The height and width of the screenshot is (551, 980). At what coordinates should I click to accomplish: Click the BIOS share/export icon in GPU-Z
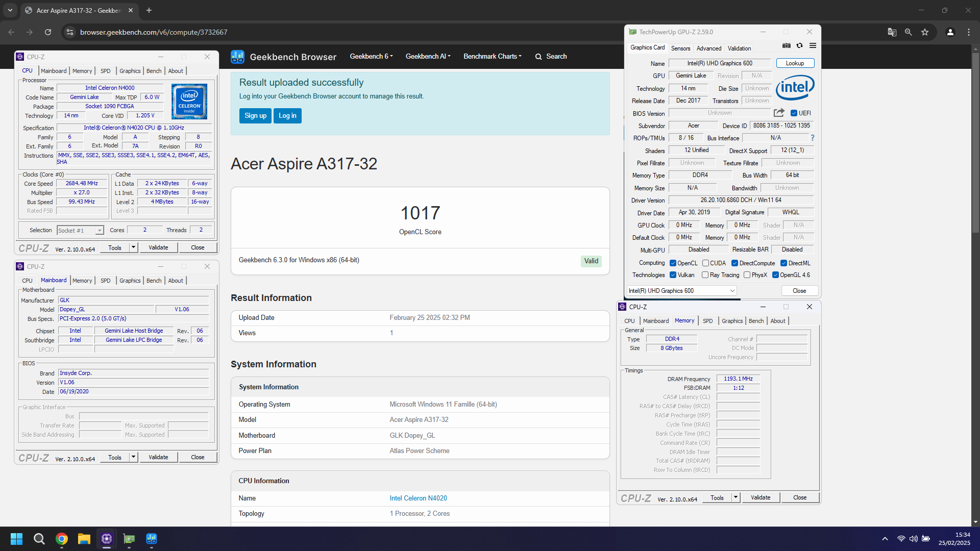click(x=779, y=113)
